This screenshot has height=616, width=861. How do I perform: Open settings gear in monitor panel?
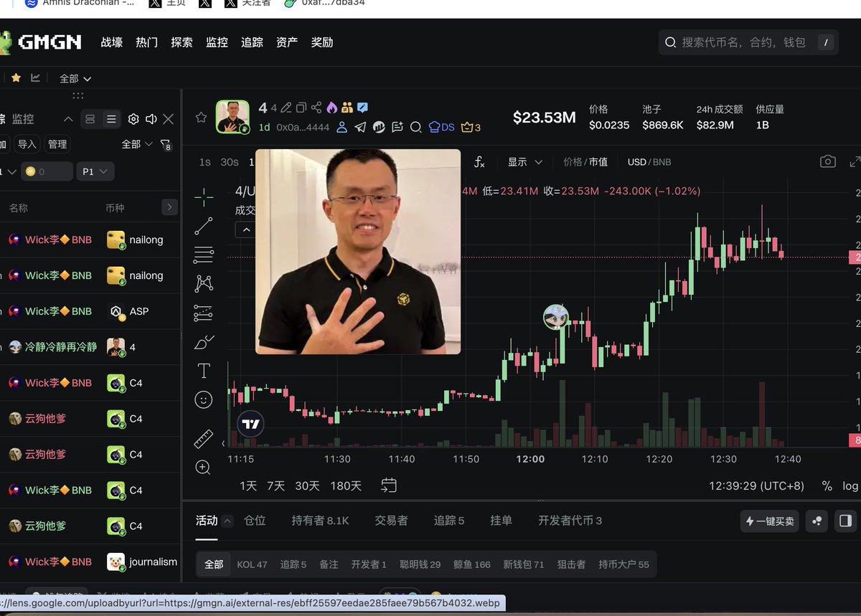[x=133, y=119]
